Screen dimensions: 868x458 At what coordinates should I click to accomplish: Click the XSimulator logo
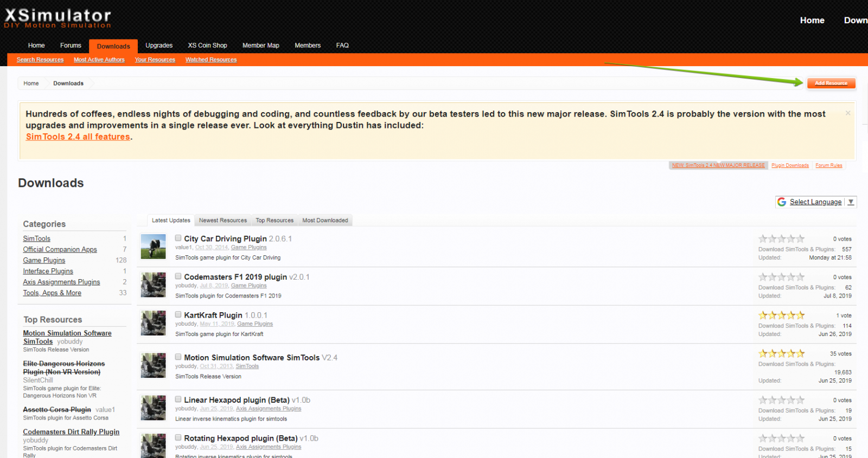coord(58,18)
